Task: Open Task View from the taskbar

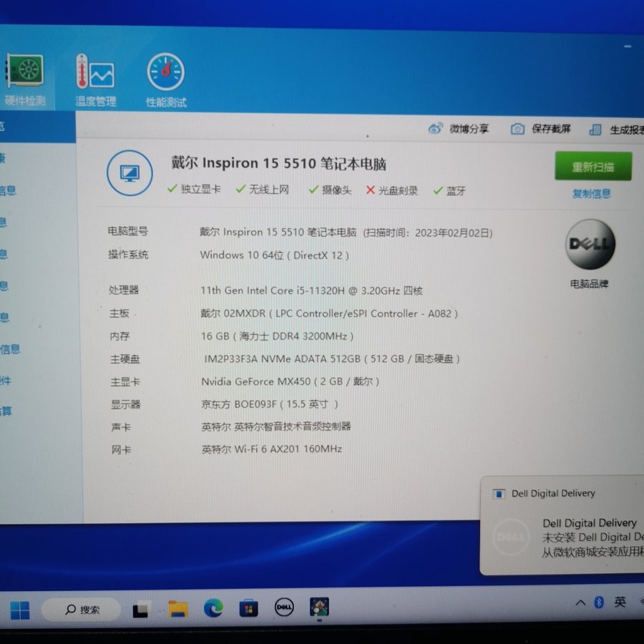Action: tap(140, 609)
